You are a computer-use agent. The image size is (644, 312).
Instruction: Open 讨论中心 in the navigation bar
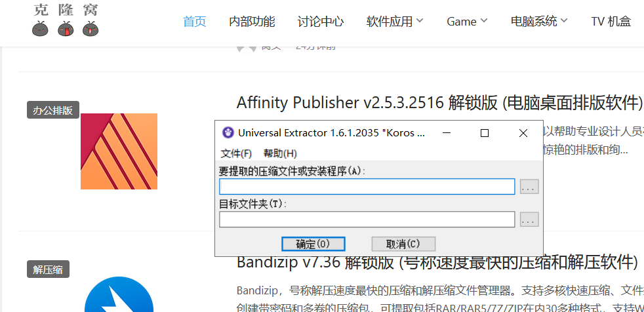point(320,22)
